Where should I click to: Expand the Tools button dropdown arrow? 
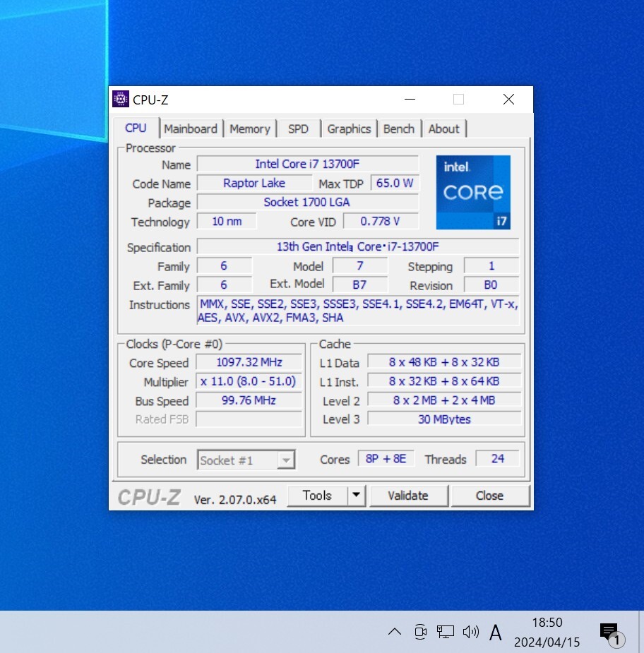[x=357, y=495]
